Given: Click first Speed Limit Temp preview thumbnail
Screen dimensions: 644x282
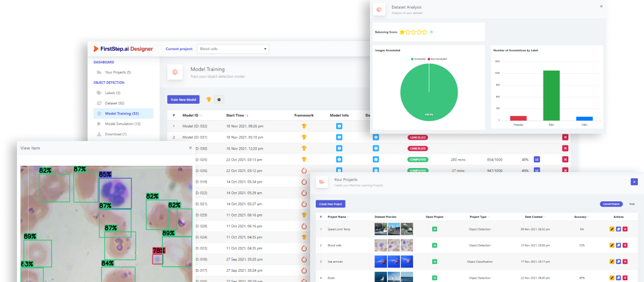Looking at the screenshot, I should click(381, 229).
